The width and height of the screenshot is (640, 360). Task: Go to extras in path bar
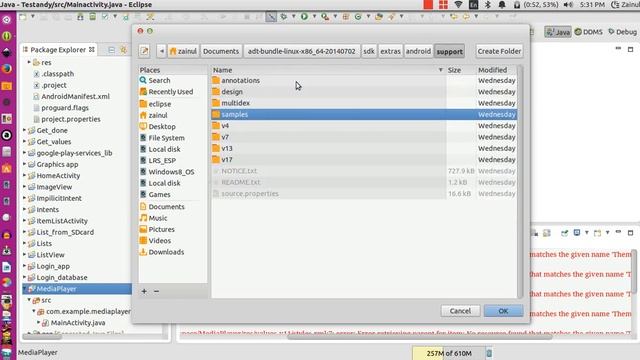tap(391, 51)
